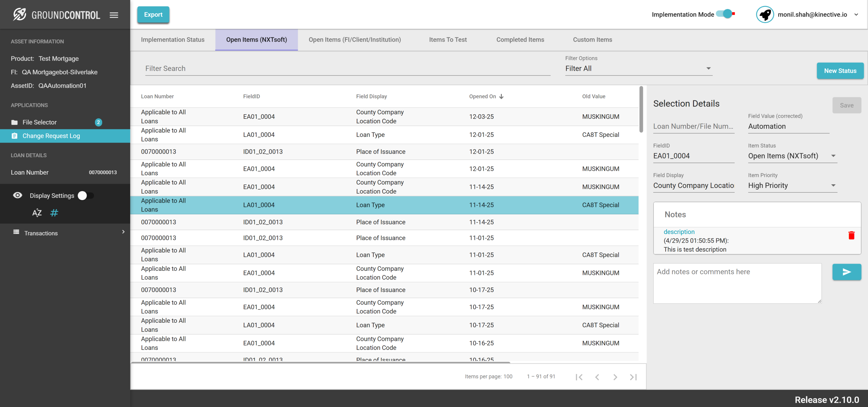Switch to Items To Test tab
The image size is (868, 407).
click(x=448, y=40)
